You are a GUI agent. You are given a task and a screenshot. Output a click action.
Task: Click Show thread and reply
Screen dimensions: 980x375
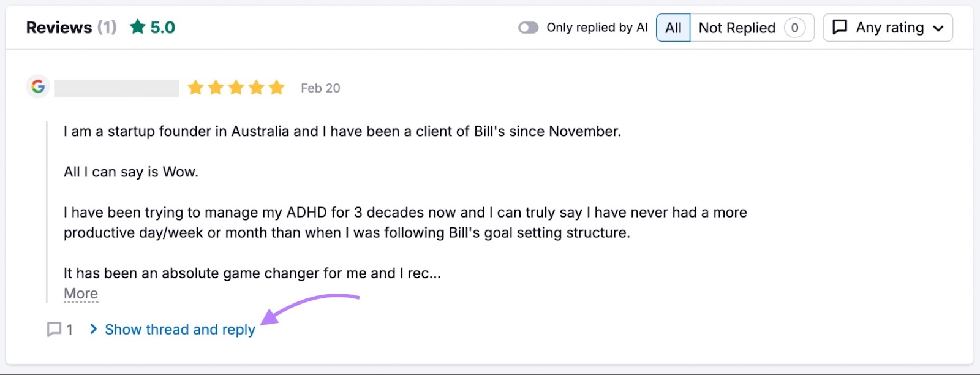point(180,330)
